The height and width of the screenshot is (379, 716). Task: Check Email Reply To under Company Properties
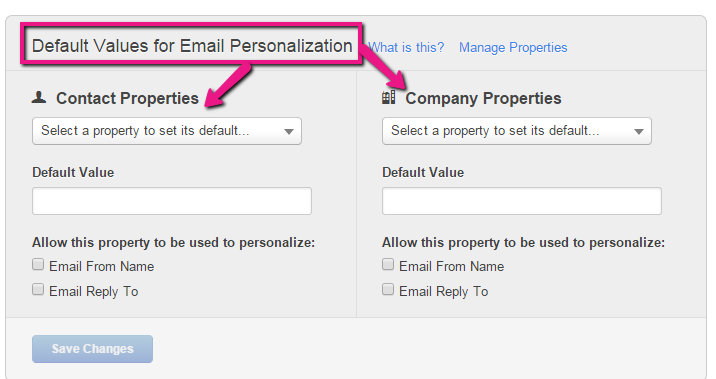pyautogui.click(x=388, y=289)
